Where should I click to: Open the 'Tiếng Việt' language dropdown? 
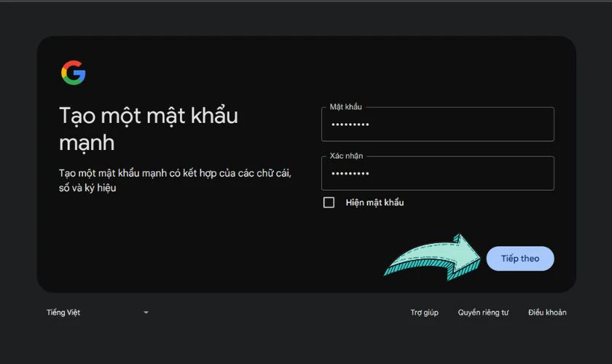click(x=98, y=312)
